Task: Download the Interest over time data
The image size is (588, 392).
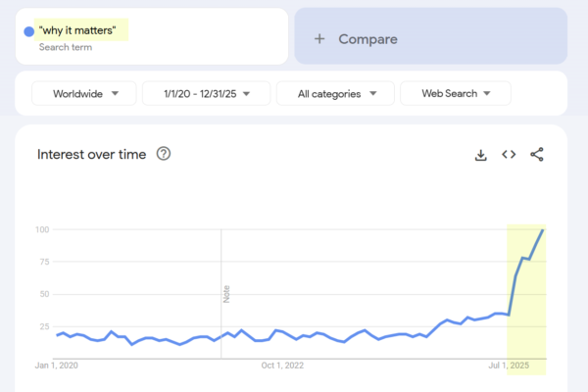Action: [481, 155]
